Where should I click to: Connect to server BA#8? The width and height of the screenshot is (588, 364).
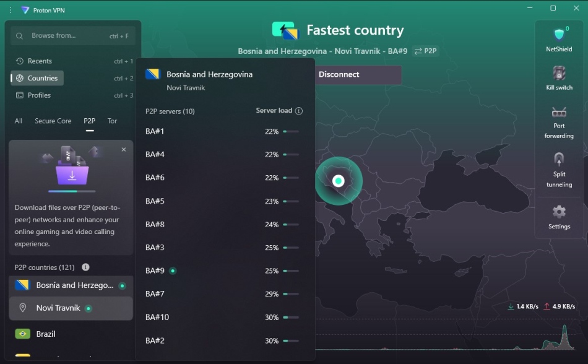225,224
